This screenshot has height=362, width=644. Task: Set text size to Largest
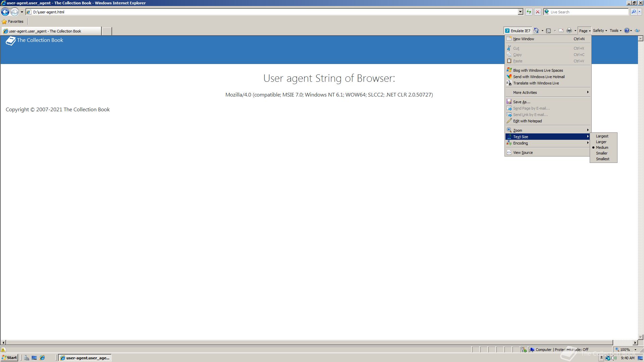pos(603,136)
